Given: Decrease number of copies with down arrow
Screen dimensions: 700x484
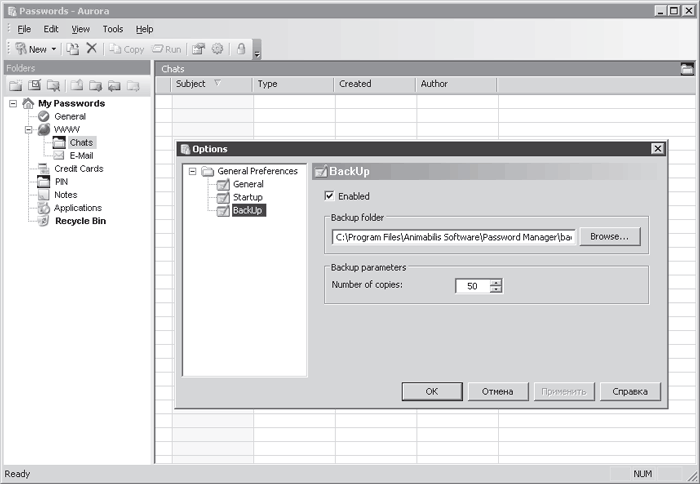Looking at the screenshot, I should click(496, 289).
